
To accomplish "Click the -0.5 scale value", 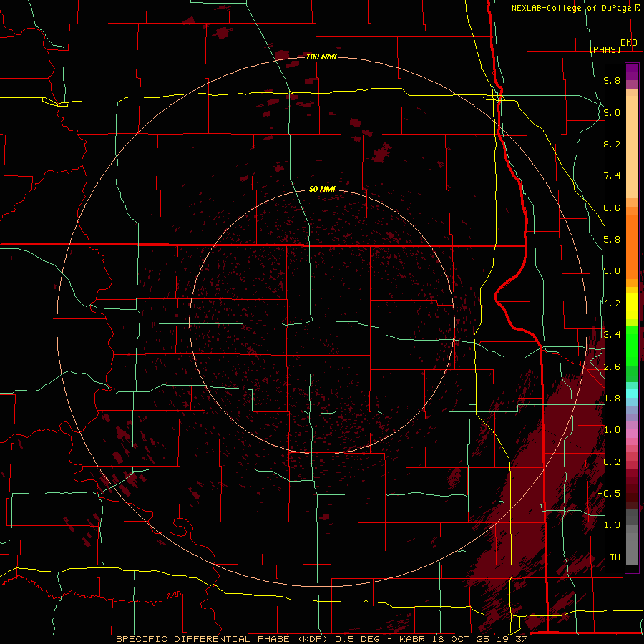I will (x=609, y=494).
